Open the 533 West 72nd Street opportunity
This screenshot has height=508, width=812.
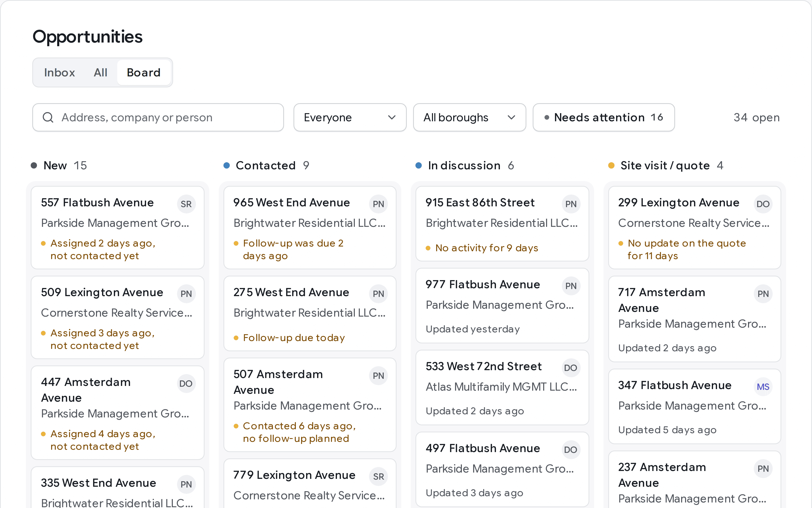(502, 387)
